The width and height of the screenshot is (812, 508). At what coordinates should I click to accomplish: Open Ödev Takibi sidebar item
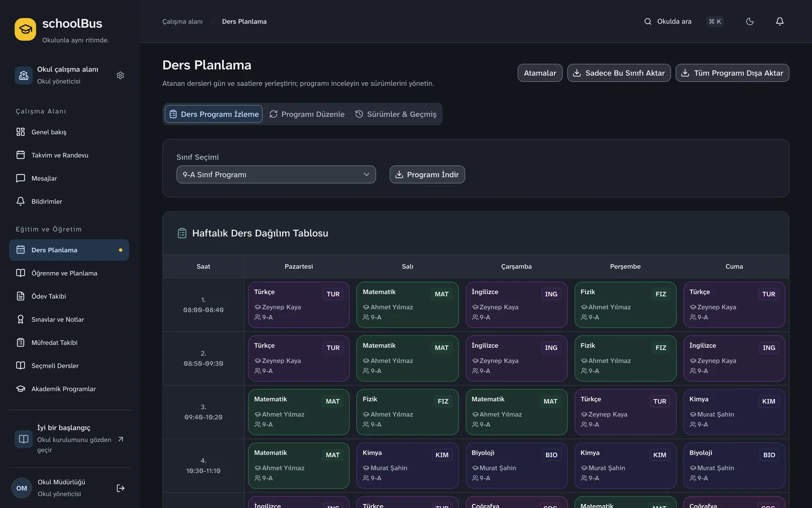coord(69,296)
